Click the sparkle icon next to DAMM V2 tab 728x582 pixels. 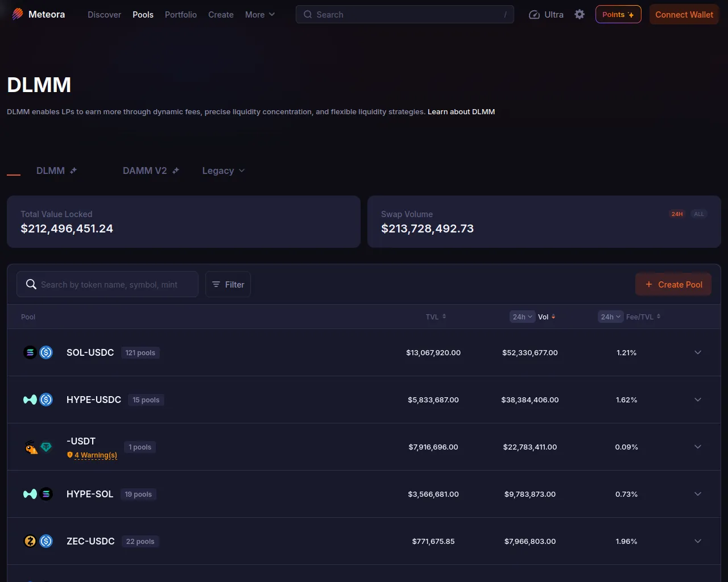(x=176, y=171)
